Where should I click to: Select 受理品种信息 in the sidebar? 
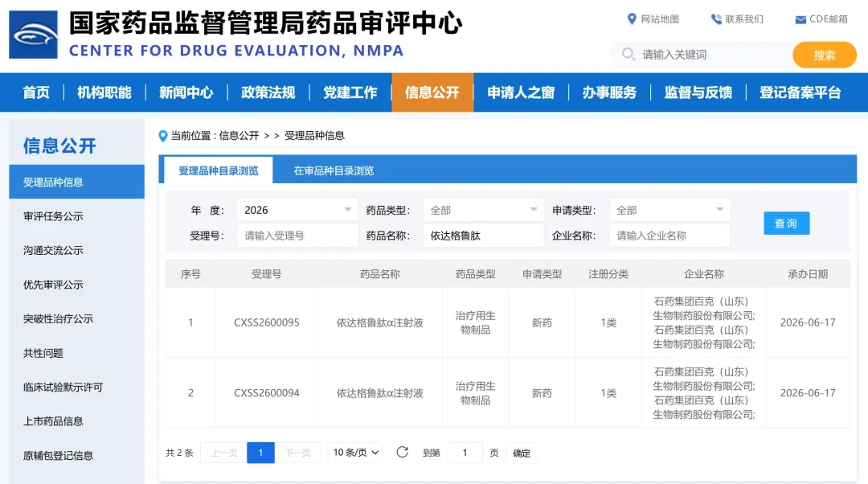[x=76, y=182]
